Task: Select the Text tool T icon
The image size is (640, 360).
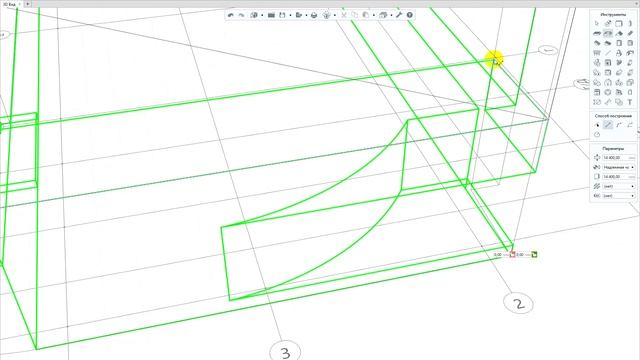Action: tap(630, 102)
